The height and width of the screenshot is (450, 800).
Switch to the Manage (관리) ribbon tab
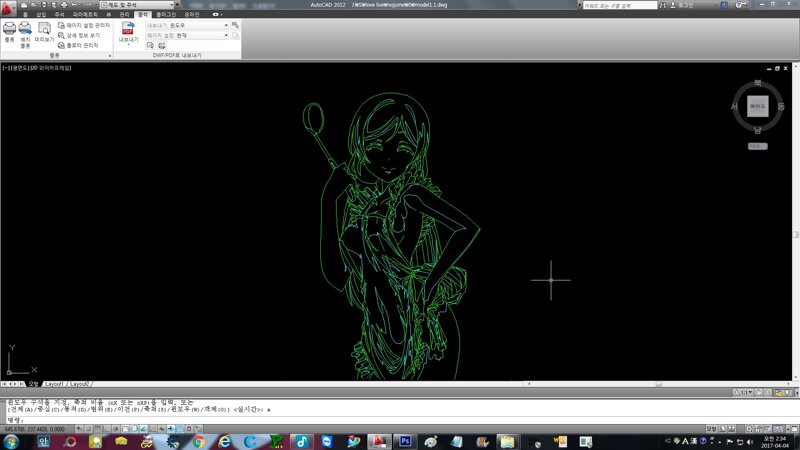click(x=124, y=14)
